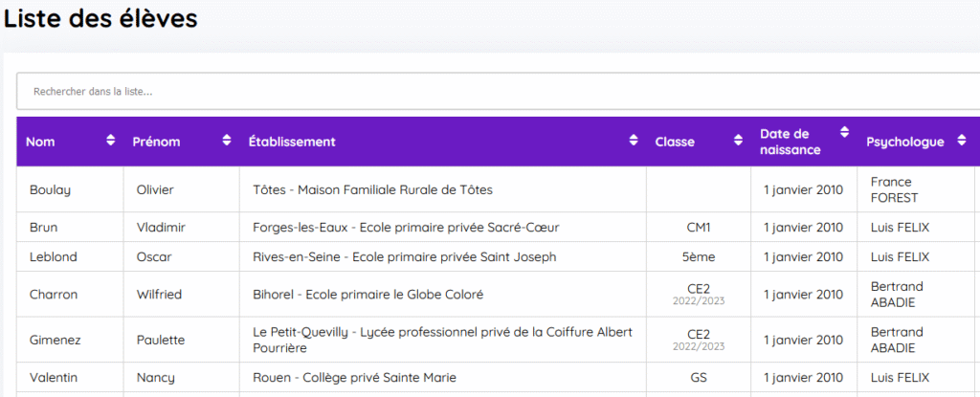This screenshot has width=980, height=397.
Task: Click Rouen - Collège privé Sainte Marie cell
Action: pos(354,377)
